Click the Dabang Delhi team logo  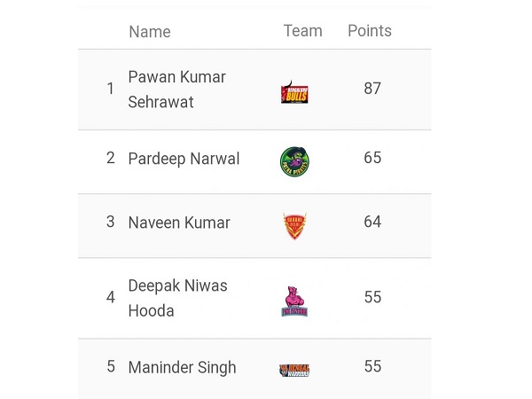tap(294, 226)
